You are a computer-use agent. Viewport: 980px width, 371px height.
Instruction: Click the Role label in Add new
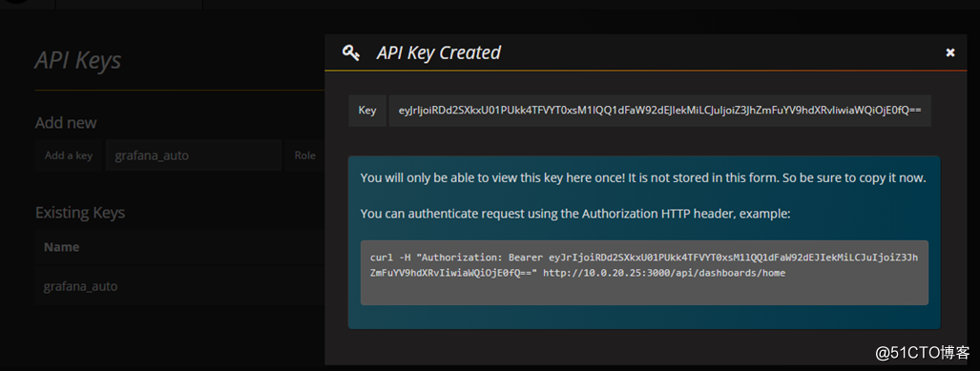305,155
